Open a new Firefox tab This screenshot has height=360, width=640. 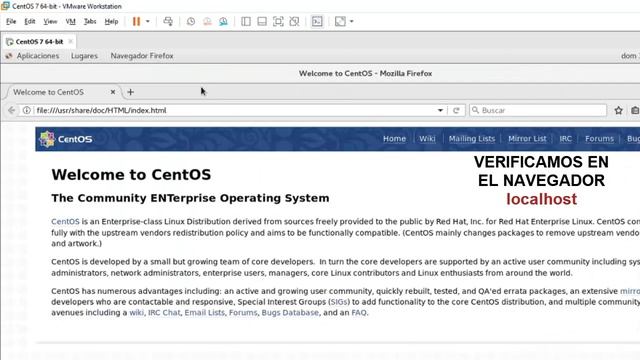pos(131,92)
